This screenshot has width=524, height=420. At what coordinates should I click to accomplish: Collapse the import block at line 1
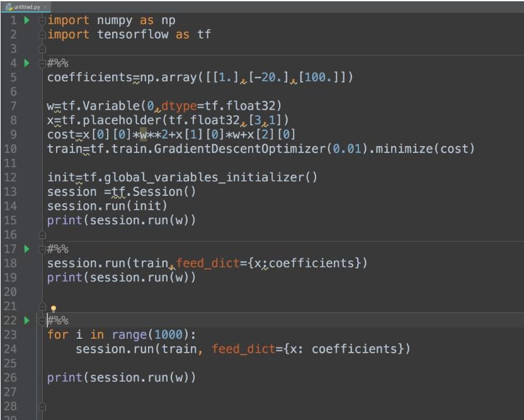click(x=42, y=21)
